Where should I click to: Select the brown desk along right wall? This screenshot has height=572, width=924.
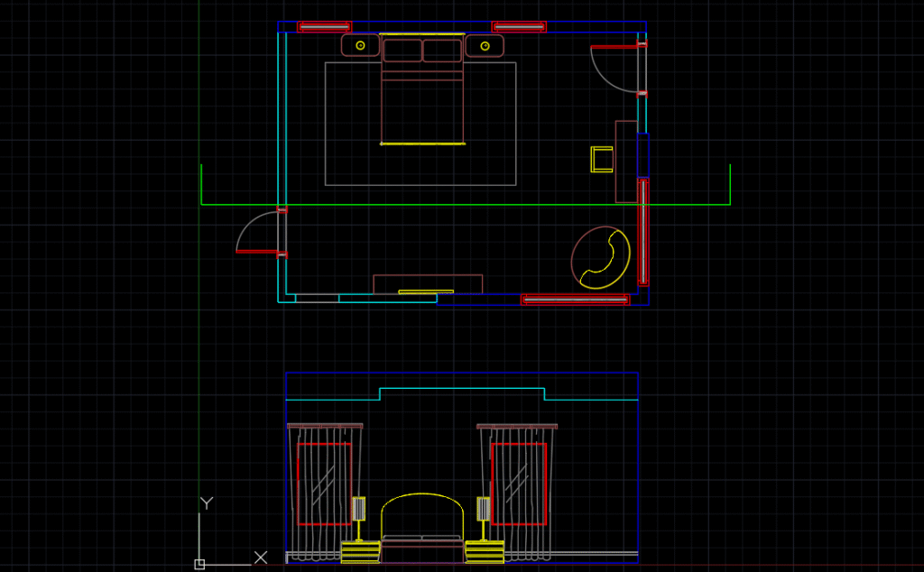tap(626, 161)
